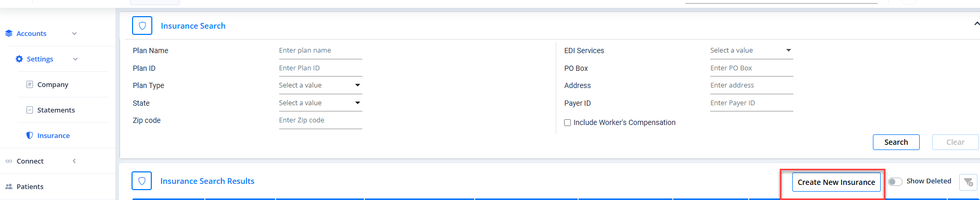
Task: Click the Payer ID input field
Action: pos(752,103)
